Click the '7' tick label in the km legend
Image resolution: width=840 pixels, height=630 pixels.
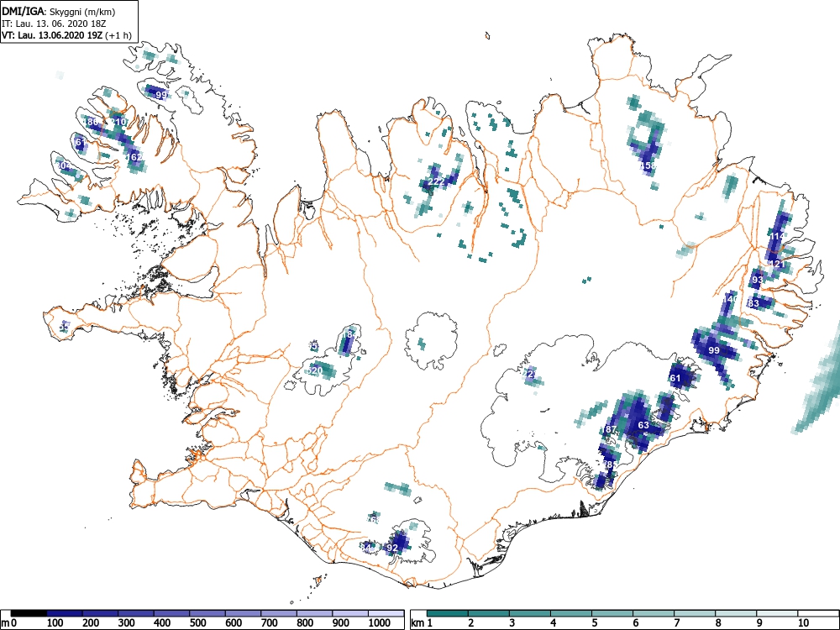pos(677,623)
